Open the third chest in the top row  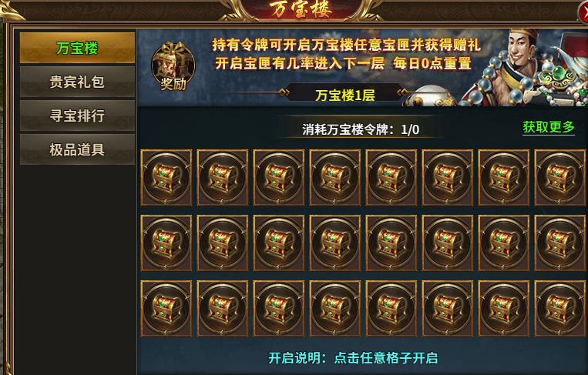click(x=279, y=178)
